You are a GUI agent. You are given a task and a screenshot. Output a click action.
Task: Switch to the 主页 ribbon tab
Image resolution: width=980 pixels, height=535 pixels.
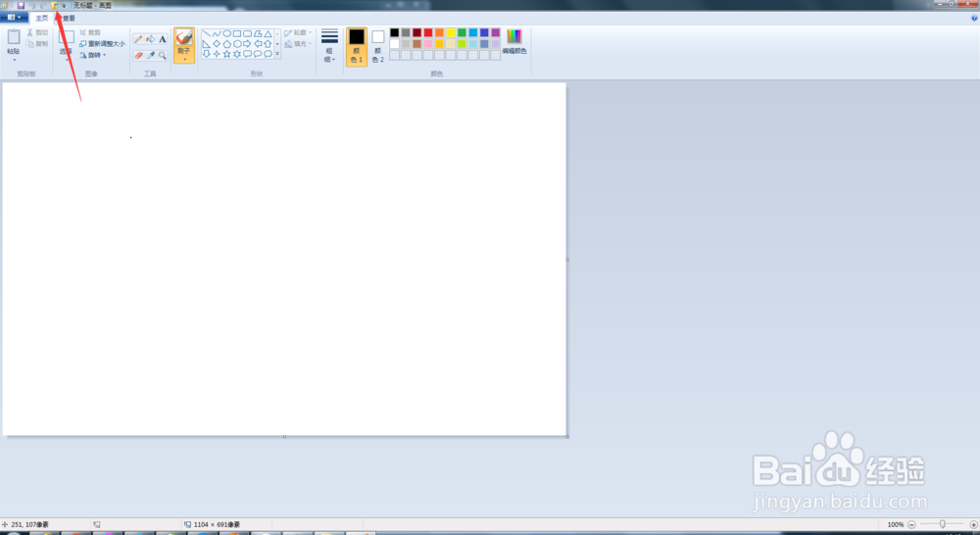point(42,18)
